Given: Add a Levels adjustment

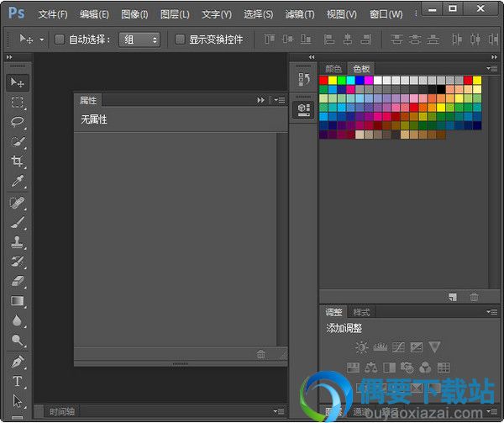Looking at the screenshot, I should (x=381, y=347).
